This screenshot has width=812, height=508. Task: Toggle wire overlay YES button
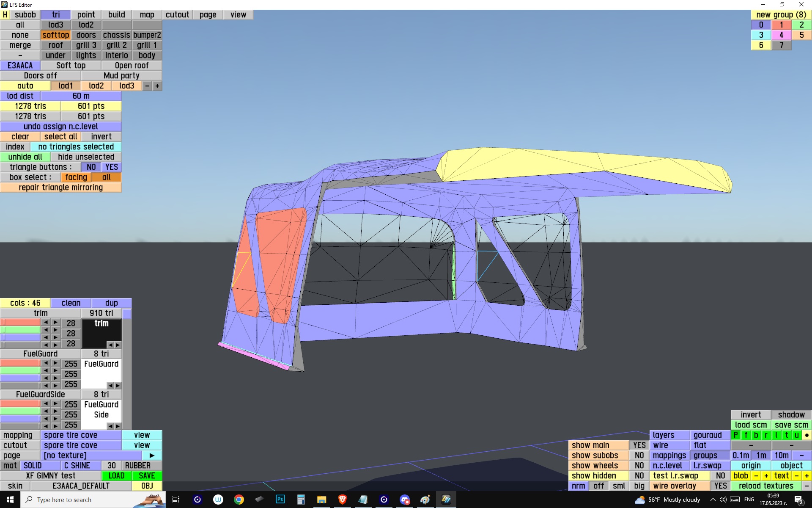(x=720, y=486)
